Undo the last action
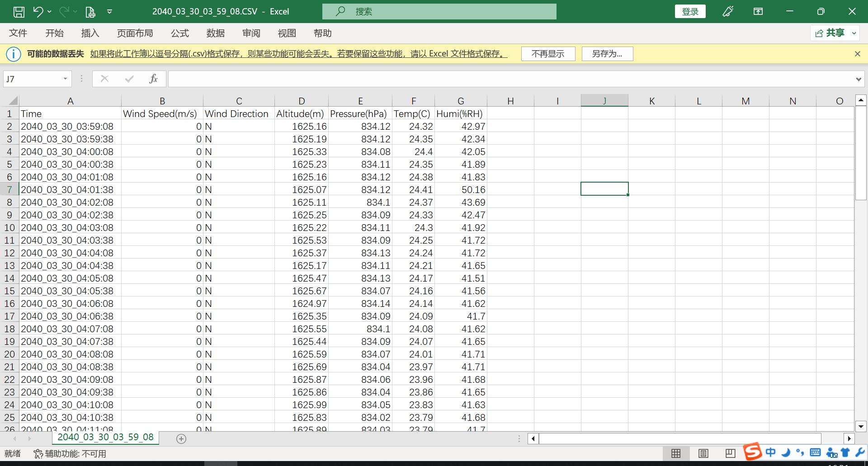 [38, 12]
